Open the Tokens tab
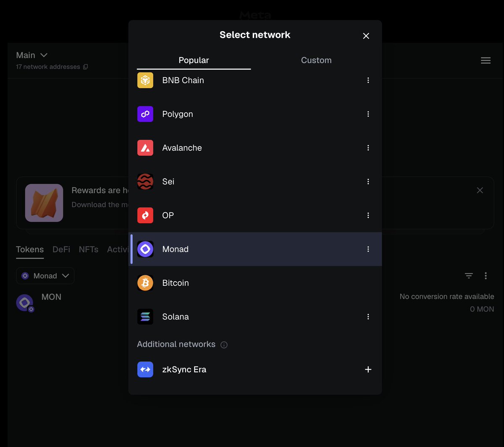Viewport: 504px width, 447px height. click(30, 250)
